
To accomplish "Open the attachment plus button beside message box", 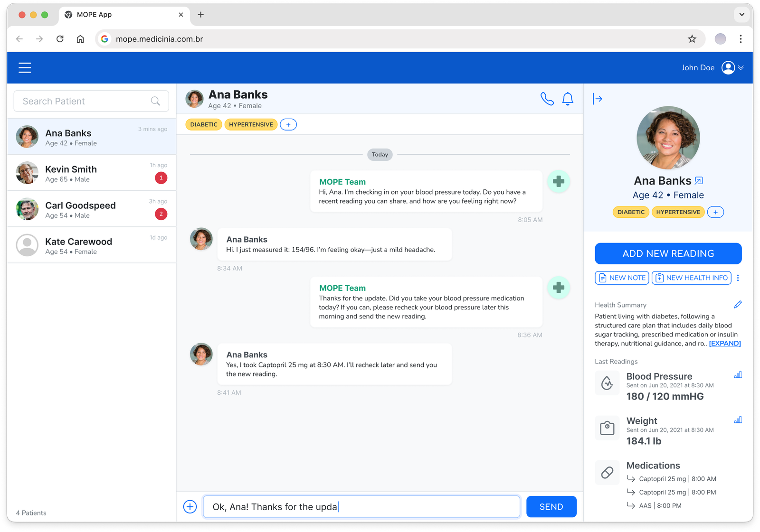I will click(x=190, y=507).
